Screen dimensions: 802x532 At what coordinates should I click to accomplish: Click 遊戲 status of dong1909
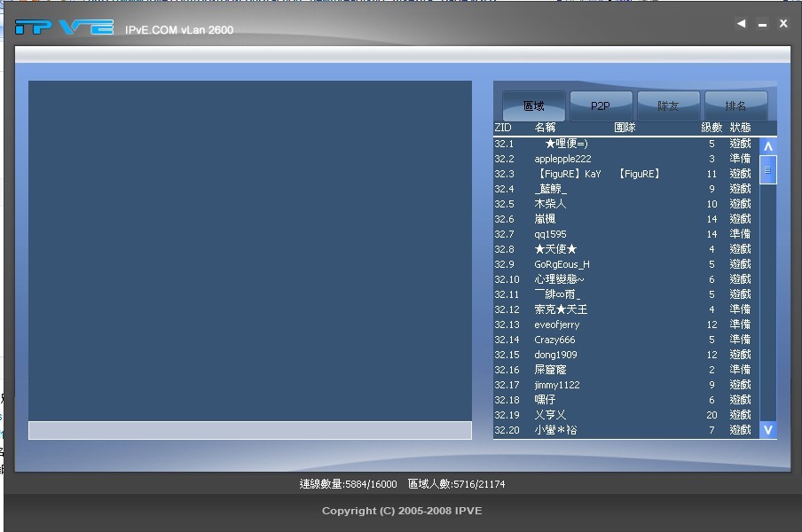tap(740, 355)
